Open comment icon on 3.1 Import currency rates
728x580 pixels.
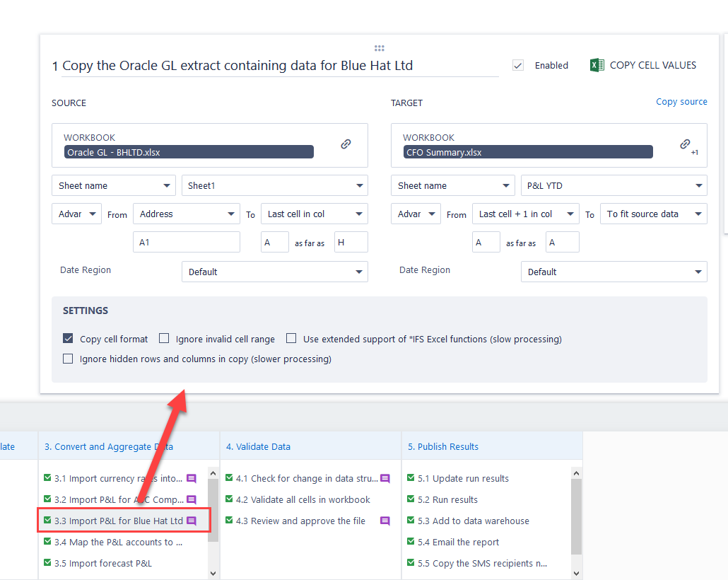[192, 479]
